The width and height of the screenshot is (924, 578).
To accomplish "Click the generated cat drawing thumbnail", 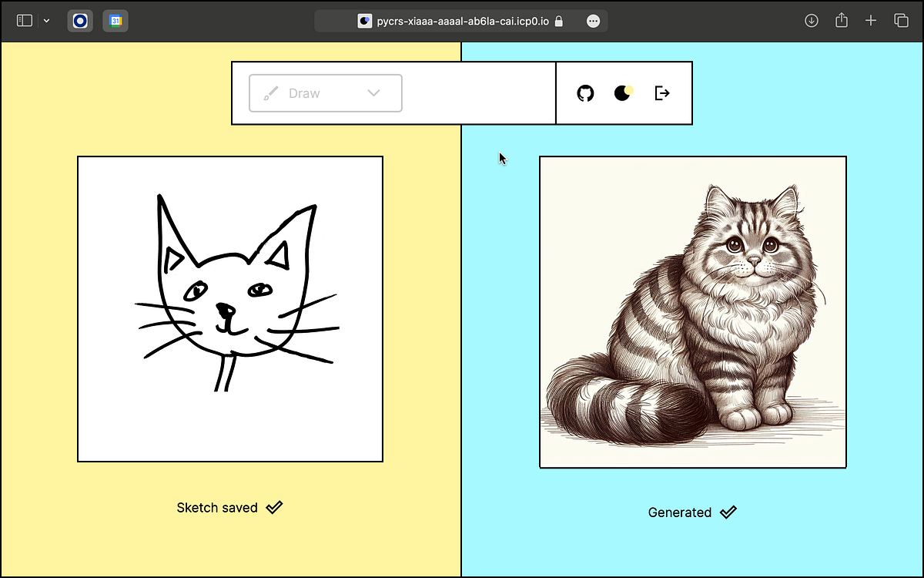I will coord(692,311).
